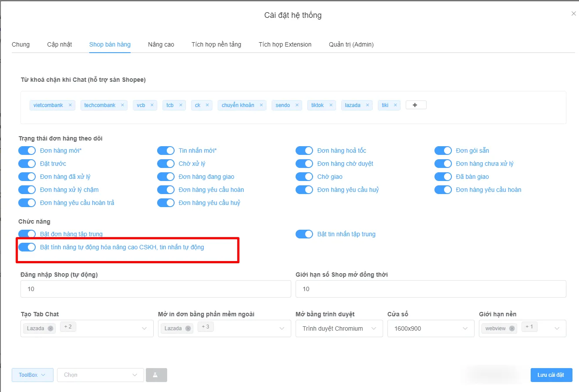
Task: Disable the Đơn hàng xử lý chậm switch
Action: (x=27, y=190)
